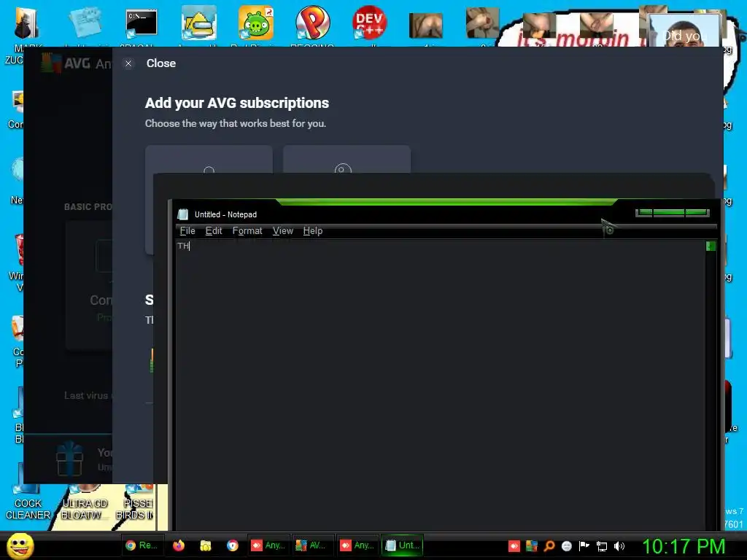The height and width of the screenshot is (560, 747).
Task: Open the blue notes desktop icon
Action: click(85, 22)
